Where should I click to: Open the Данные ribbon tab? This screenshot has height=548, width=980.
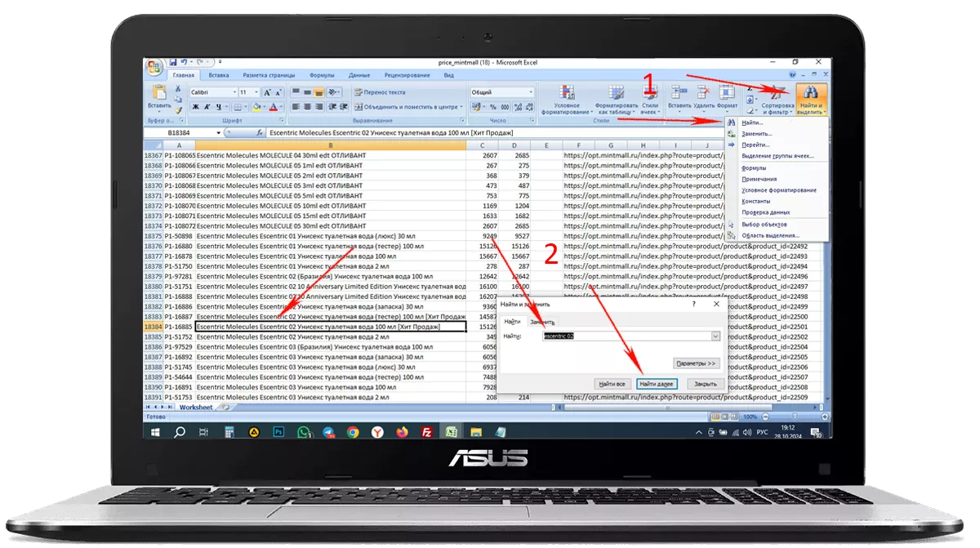coord(359,75)
